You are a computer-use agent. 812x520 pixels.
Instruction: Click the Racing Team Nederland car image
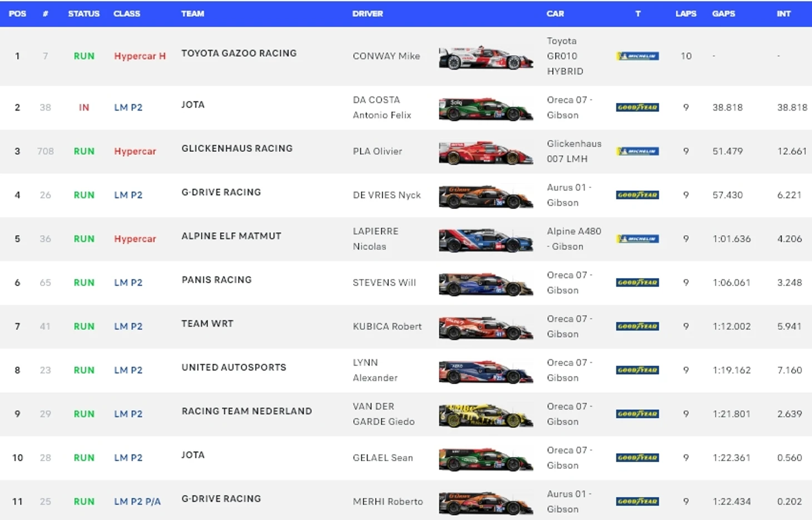tap(486, 415)
